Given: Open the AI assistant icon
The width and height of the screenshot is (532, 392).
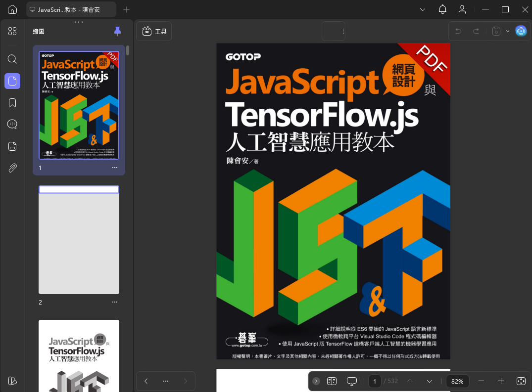Looking at the screenshot, I should [521, 31].
